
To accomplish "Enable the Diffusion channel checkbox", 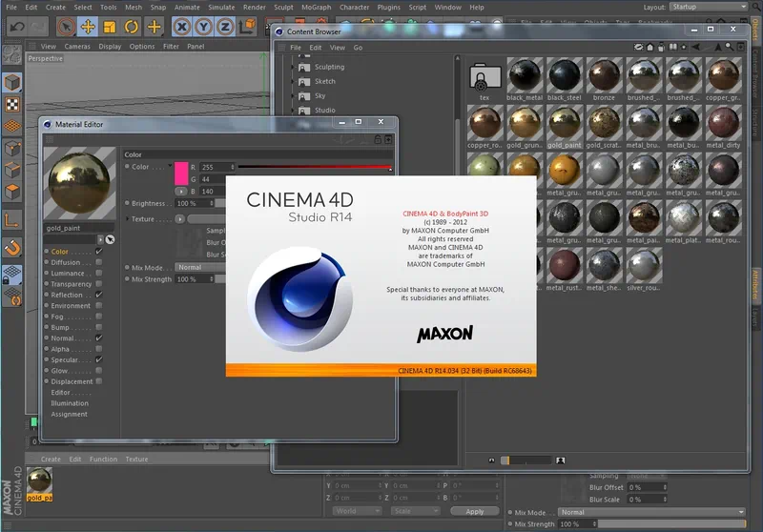I will pyautogui.click(x=99, y=262).
